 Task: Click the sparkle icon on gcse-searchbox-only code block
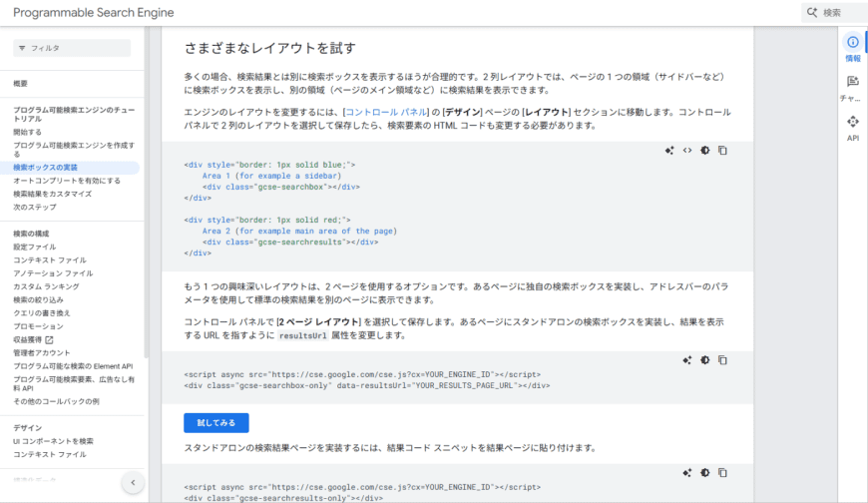pyautogui.click(x=687, y=360)
